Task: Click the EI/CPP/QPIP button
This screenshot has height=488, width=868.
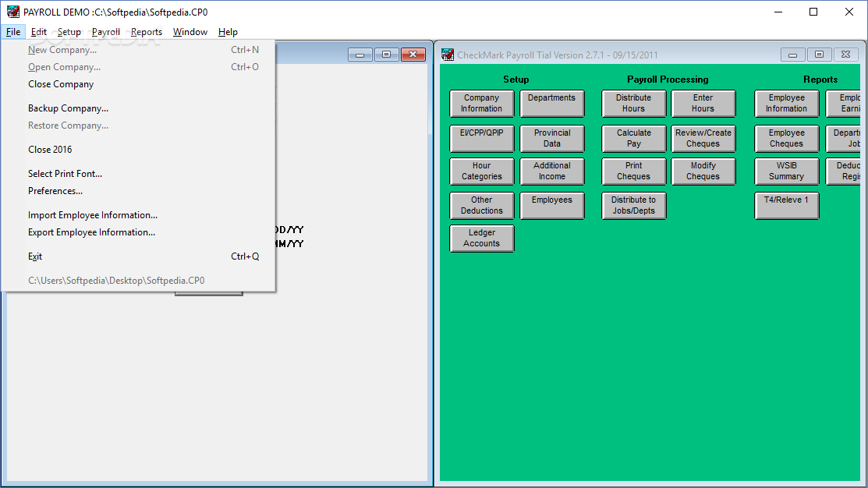Action: pyautogui.click(x=482, y=138)
